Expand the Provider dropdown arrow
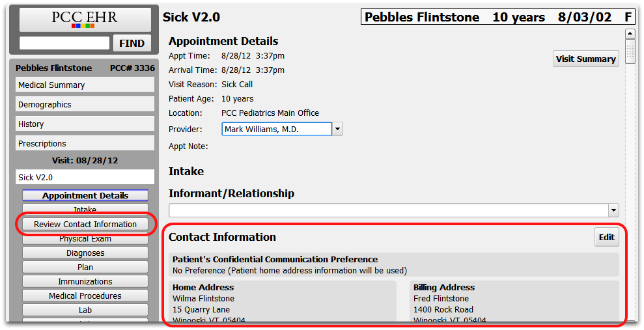This screenshot has width=644, height=330. [x=337, y=129]
